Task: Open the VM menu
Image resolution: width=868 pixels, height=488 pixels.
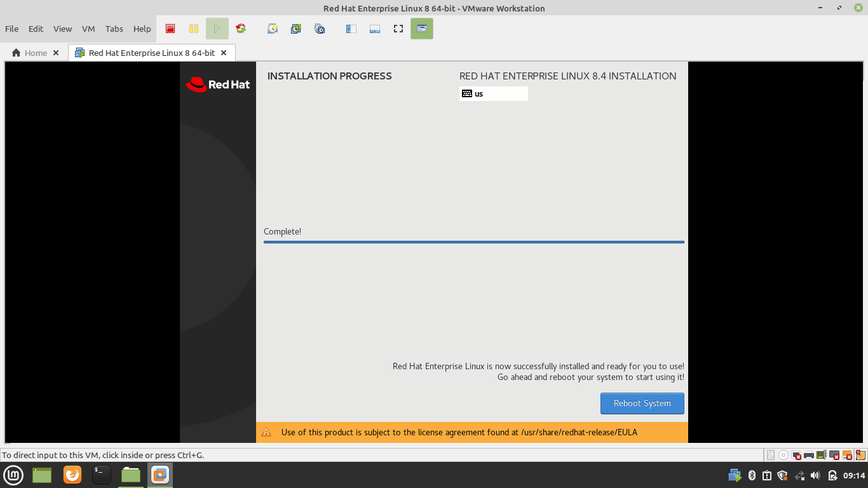Action: pos(88,29)
